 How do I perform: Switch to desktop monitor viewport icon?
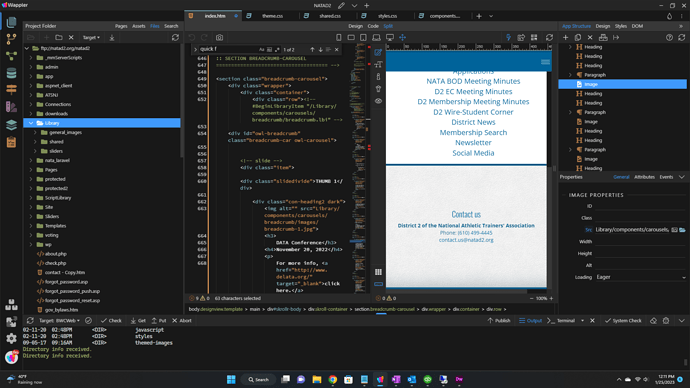(389, 37)
